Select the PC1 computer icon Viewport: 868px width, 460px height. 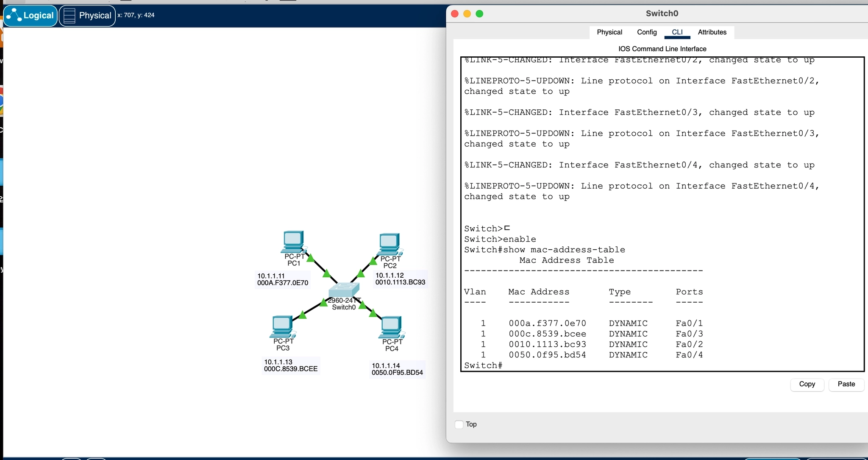point(294,242)
